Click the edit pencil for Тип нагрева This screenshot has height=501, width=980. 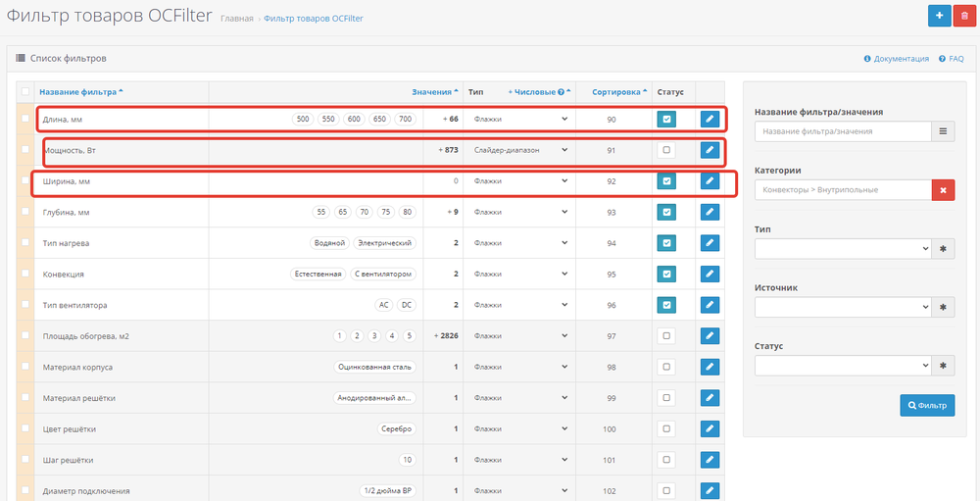710,243
